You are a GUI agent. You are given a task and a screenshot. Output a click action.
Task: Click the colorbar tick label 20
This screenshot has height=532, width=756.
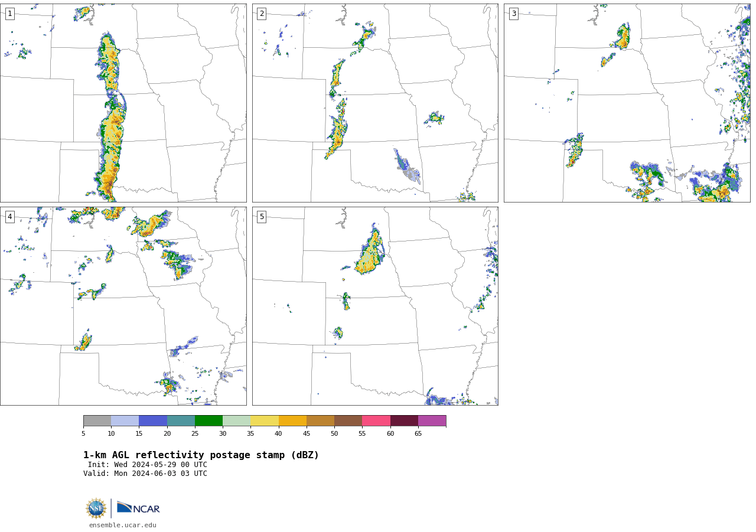click(167, 434)
